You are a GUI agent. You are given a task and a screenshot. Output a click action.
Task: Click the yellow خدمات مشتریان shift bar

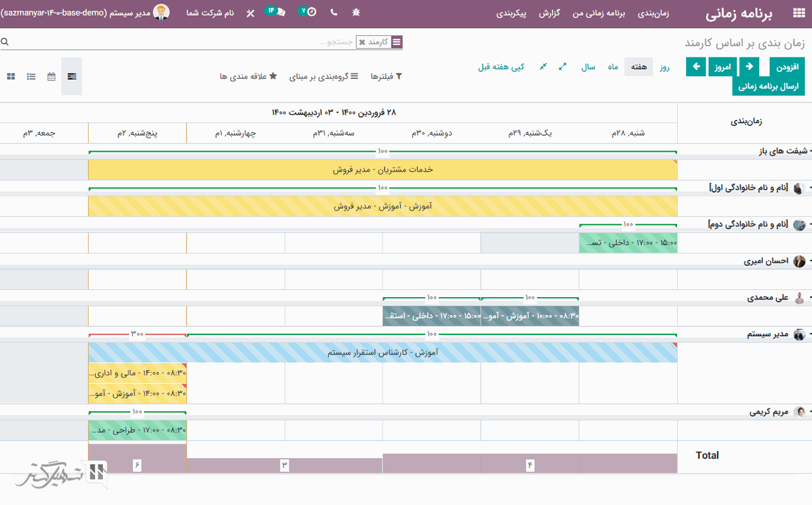click(x=383, y=169)
